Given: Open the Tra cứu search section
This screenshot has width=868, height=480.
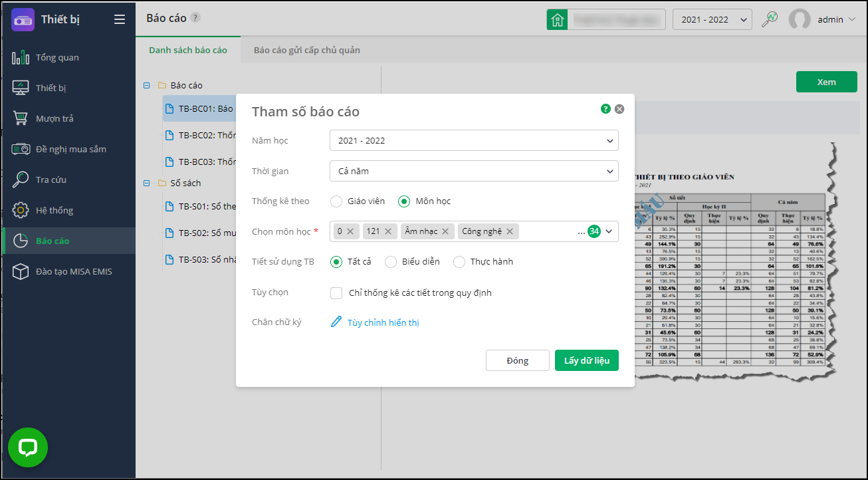Looking at the screenshot, I should (x=69, y=180).
